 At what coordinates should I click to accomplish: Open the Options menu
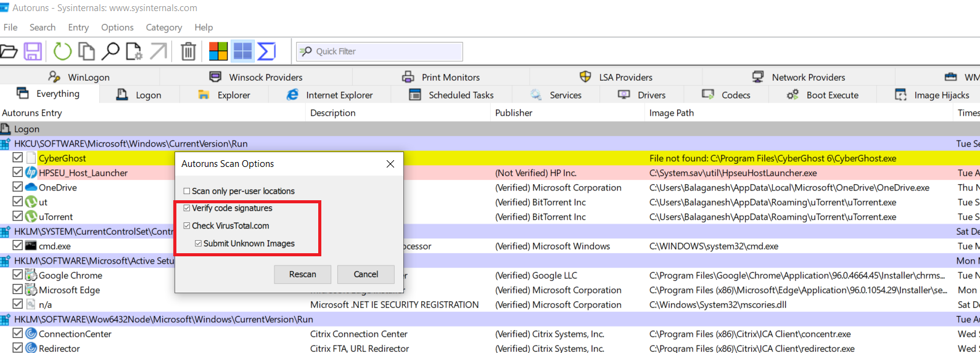[117, 27]
